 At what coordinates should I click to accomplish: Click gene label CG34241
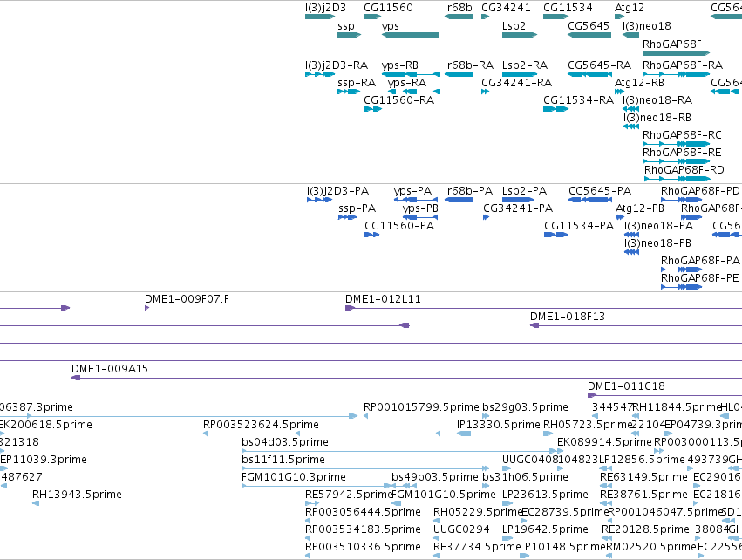coord(506,8)
